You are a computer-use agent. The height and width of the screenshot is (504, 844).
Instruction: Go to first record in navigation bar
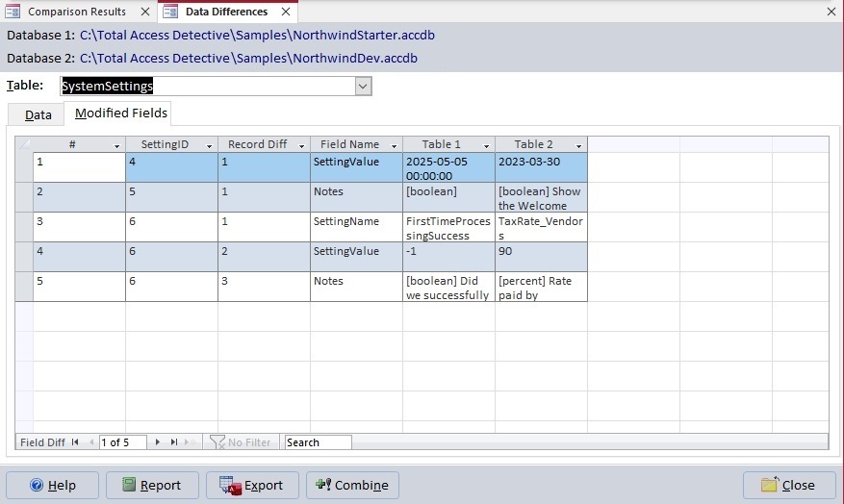75,442
